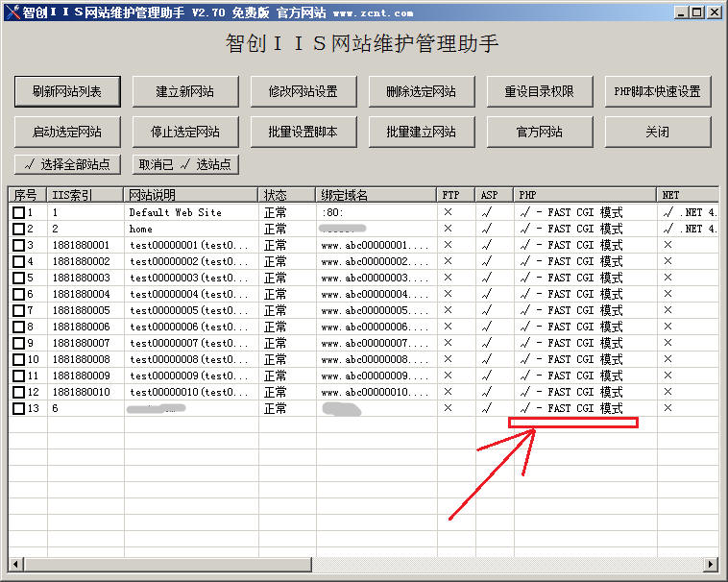The image size is (728, 582).
Task: Click 选择全部站点 button
Action: (67, 164)
